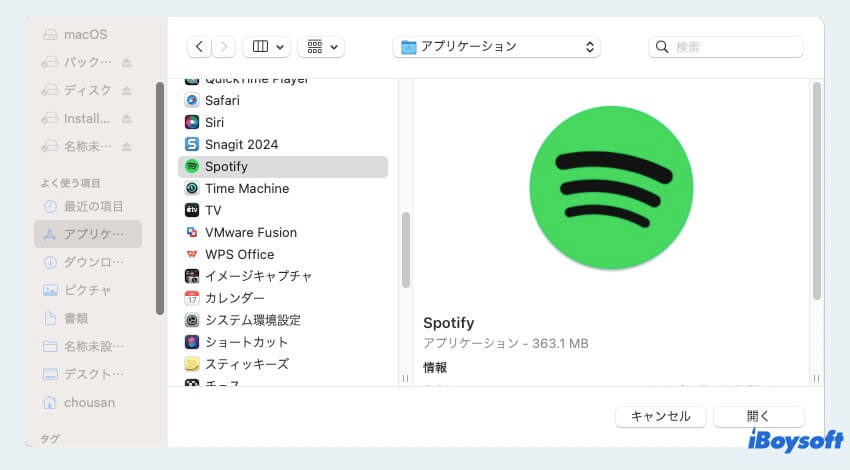Open the column view mode dropdown
Screen dimensions: 850x470
point(266,47)
